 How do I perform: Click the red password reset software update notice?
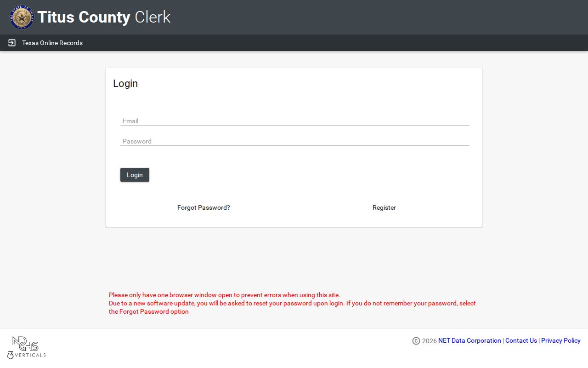[x=292, y=307]
